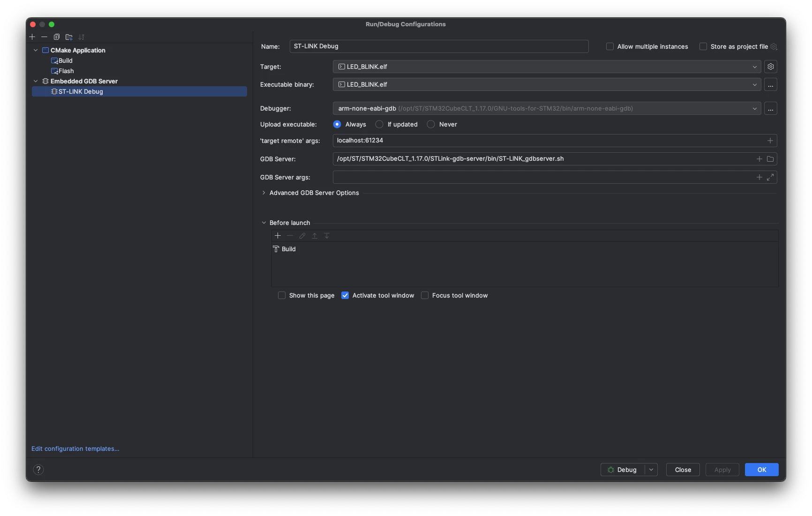This screenshot has width=812, height=516.
Task: Select Build task in Before launch list
Action: click(525, 249)
